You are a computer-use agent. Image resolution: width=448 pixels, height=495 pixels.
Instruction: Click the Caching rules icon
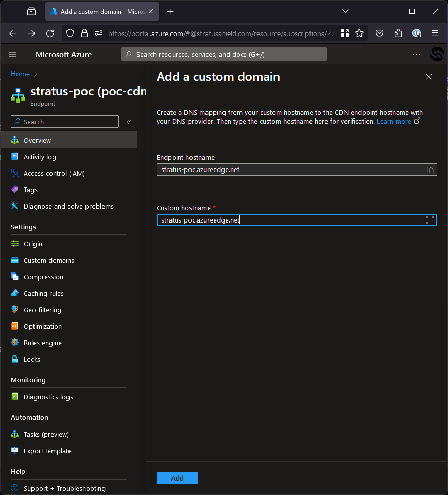14,293
